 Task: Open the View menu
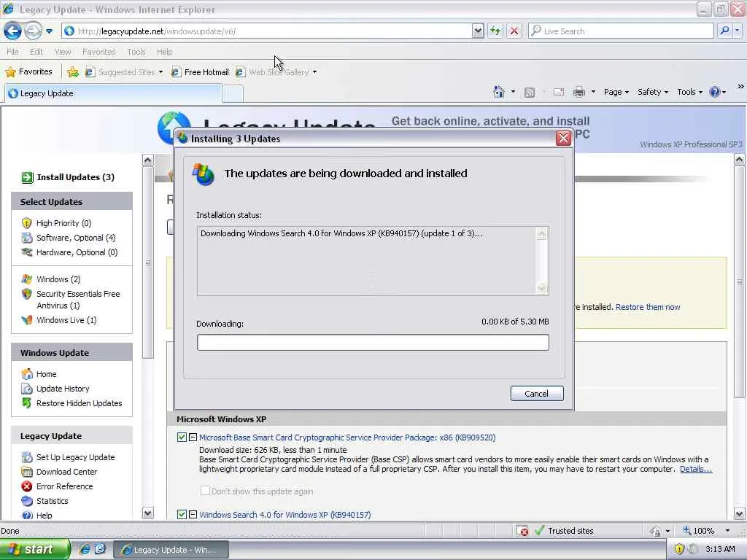[63, 52]
